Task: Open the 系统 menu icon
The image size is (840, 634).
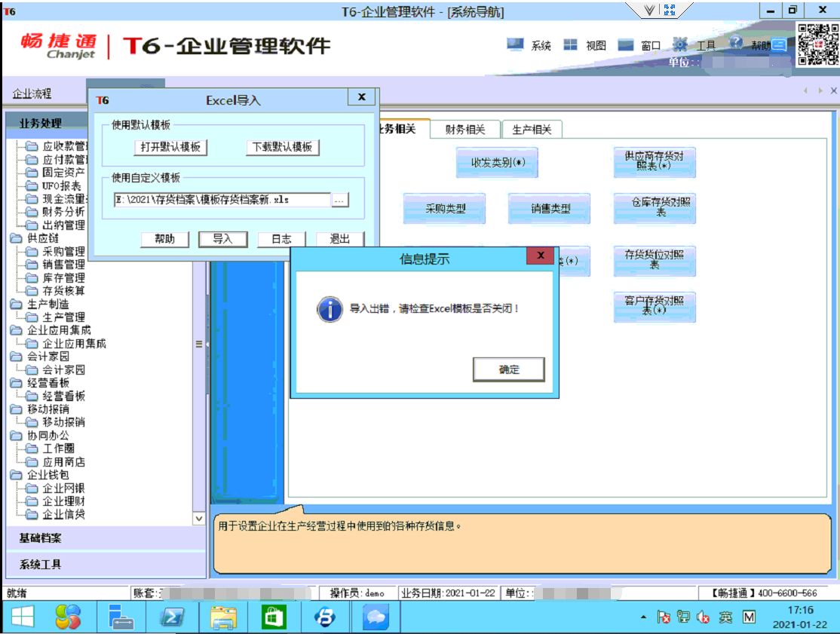Action: click(515, 44)
